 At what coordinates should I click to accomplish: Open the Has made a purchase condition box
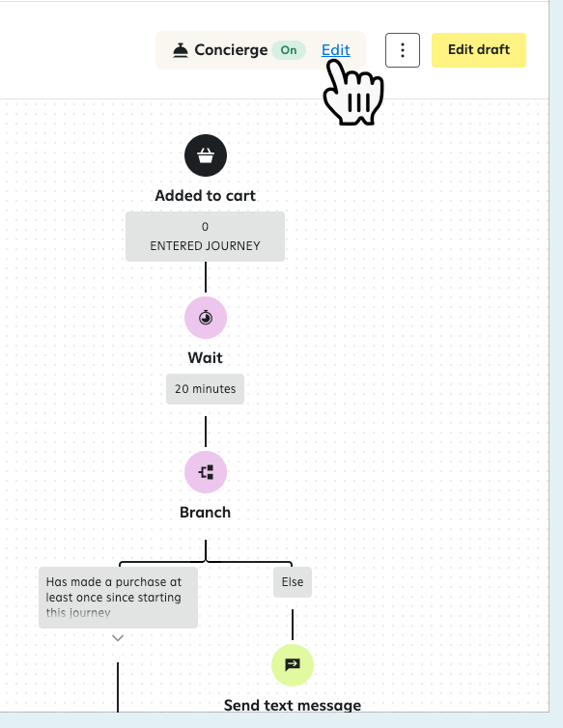[x=118, y=598]
